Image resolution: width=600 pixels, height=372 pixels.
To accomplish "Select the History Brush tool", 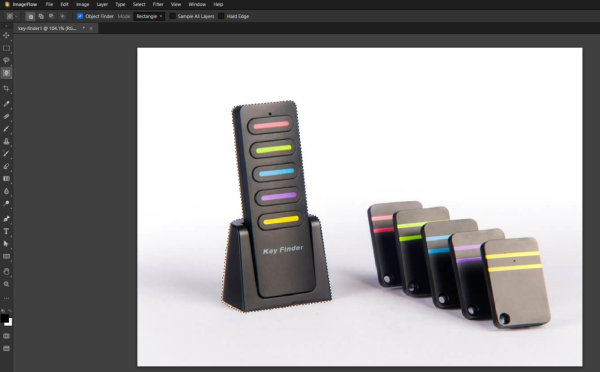I will [x=6, y=153].
